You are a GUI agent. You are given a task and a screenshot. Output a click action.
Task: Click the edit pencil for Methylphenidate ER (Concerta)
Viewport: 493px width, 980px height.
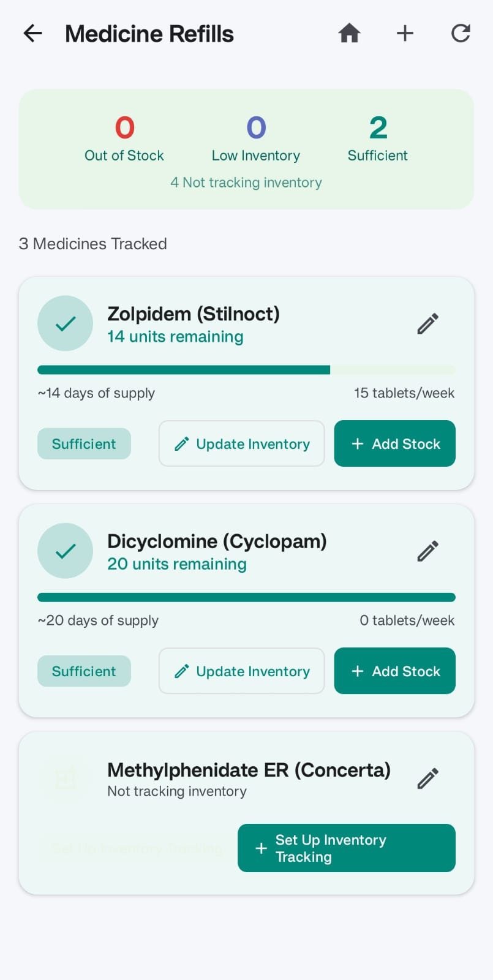point(427,778)
